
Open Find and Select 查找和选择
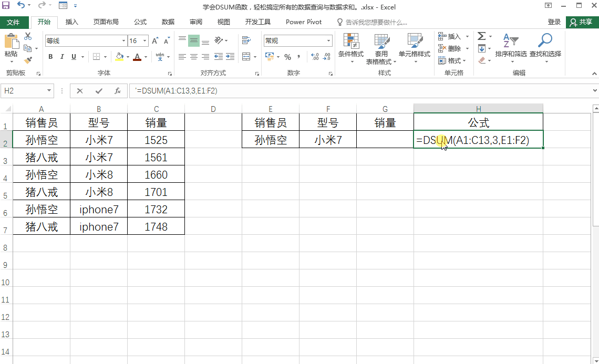point(545,48)
